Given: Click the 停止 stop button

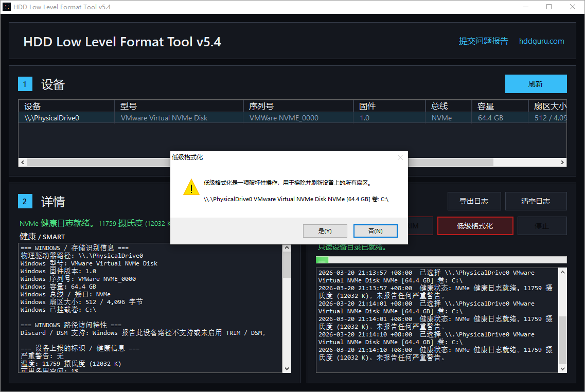Looking at the screenshot, I should click(542, 225).
